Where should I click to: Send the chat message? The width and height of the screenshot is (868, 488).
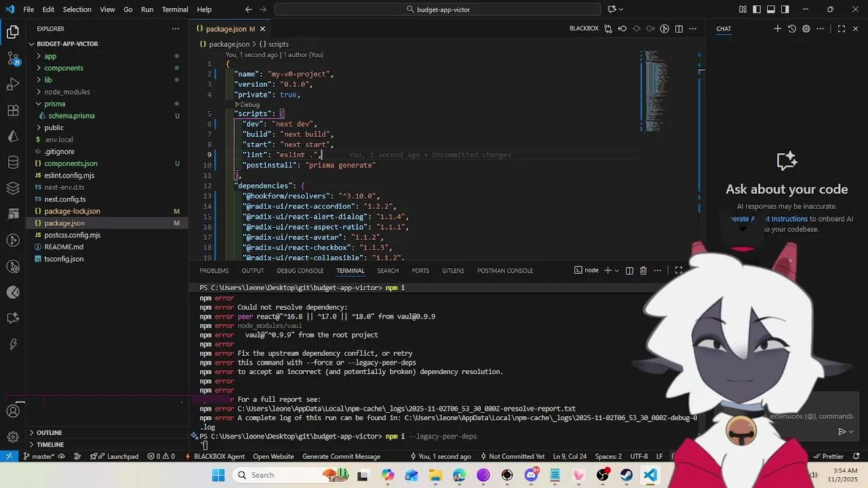842,431
